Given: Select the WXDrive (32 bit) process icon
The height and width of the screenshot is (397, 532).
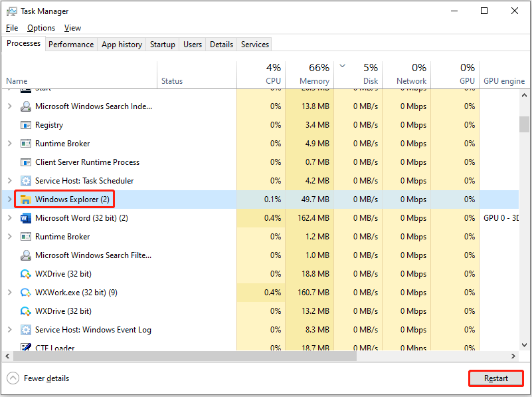Looking at the screenshot, I should (25, 273).
